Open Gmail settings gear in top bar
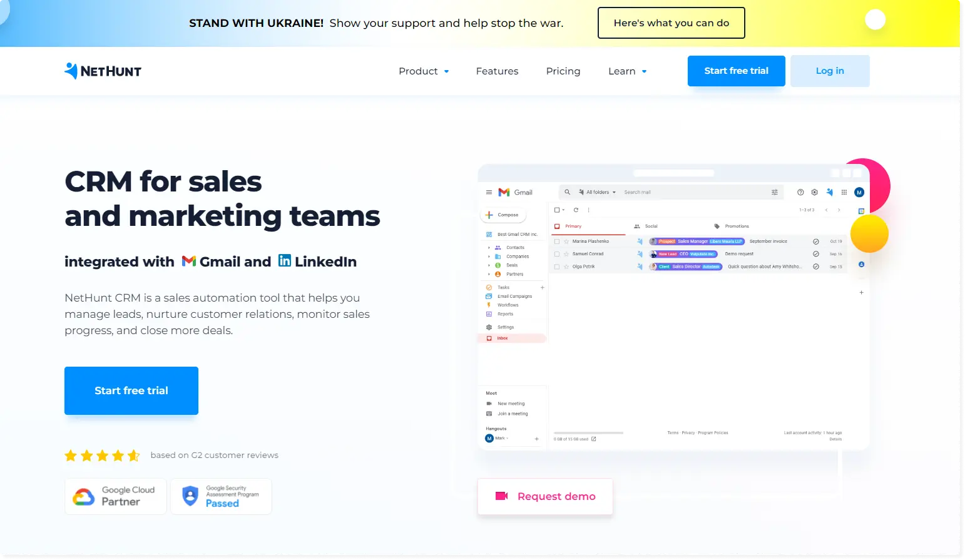The image size is (965, 560). (814, 192)
